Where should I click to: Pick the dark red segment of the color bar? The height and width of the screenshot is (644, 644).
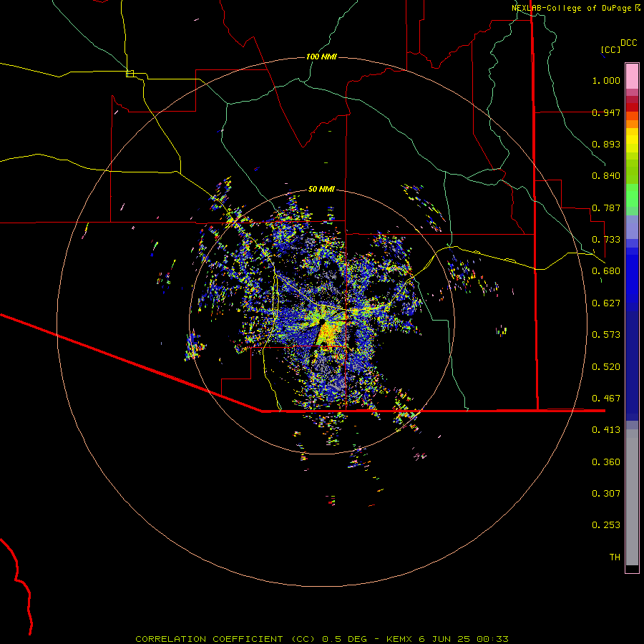point(632,107)
